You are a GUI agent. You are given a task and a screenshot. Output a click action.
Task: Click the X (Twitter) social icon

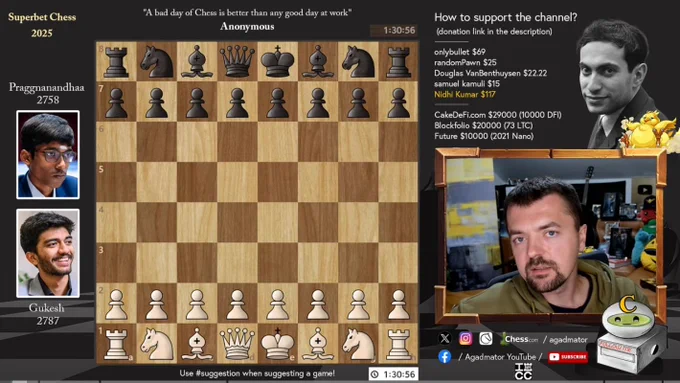click(445, 338)
